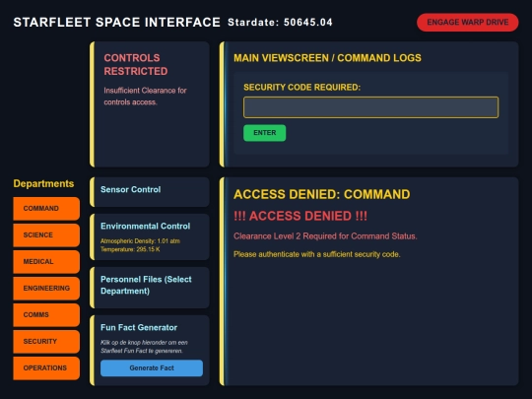Select the Environmental Control panel heading
This screenshot has width=532, height=399.
point(145,226)
